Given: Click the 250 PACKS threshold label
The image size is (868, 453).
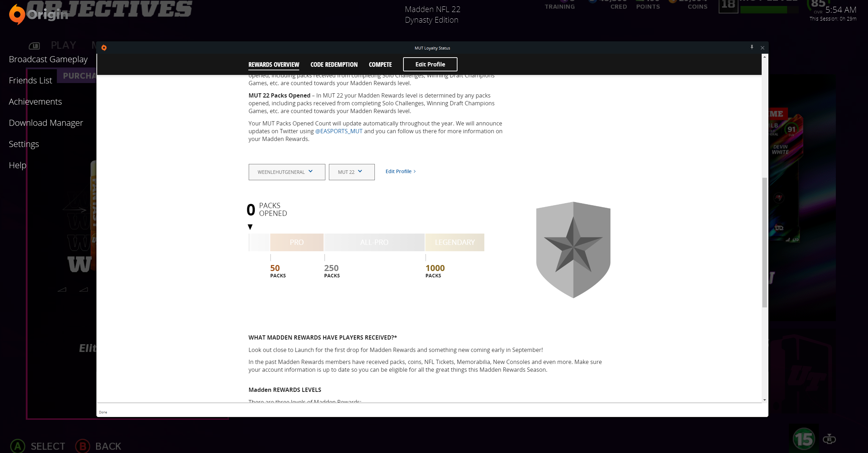Looking at the screenshot, I should click(332, 271).
